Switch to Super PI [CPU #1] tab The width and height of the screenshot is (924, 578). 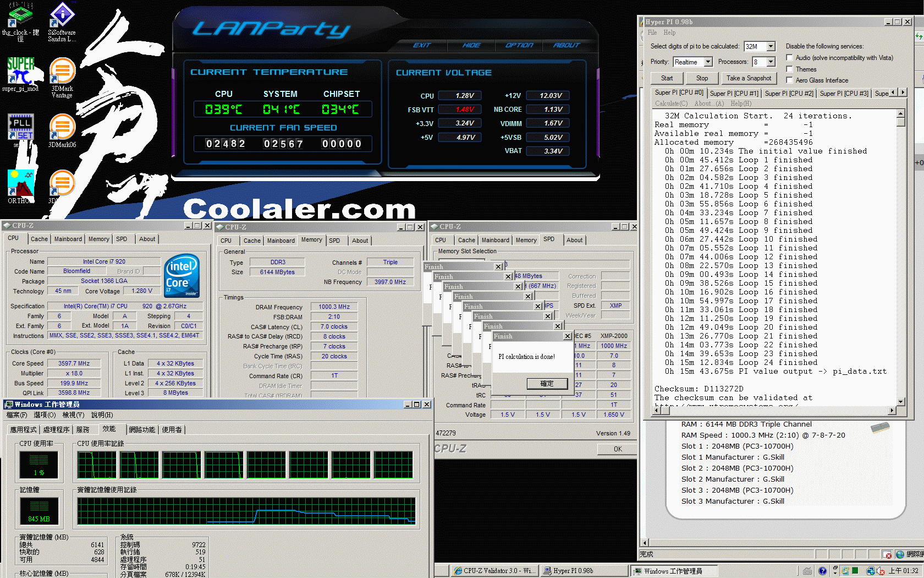[734, 94]
